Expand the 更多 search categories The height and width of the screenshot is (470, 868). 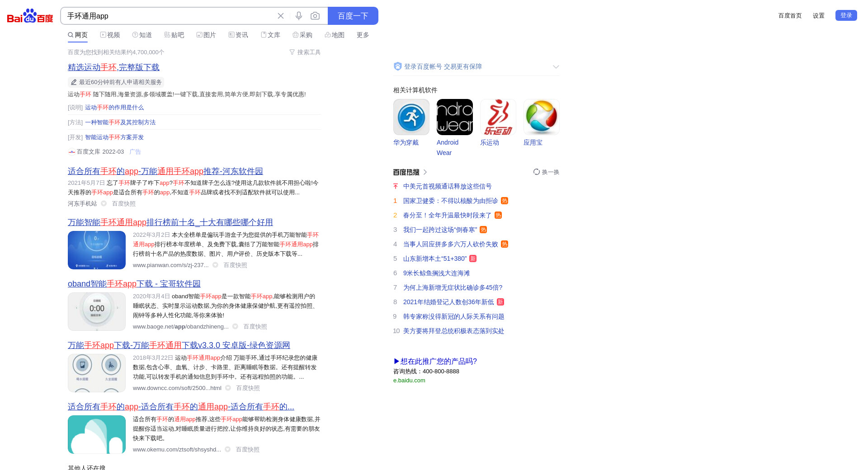pos(363,35)
